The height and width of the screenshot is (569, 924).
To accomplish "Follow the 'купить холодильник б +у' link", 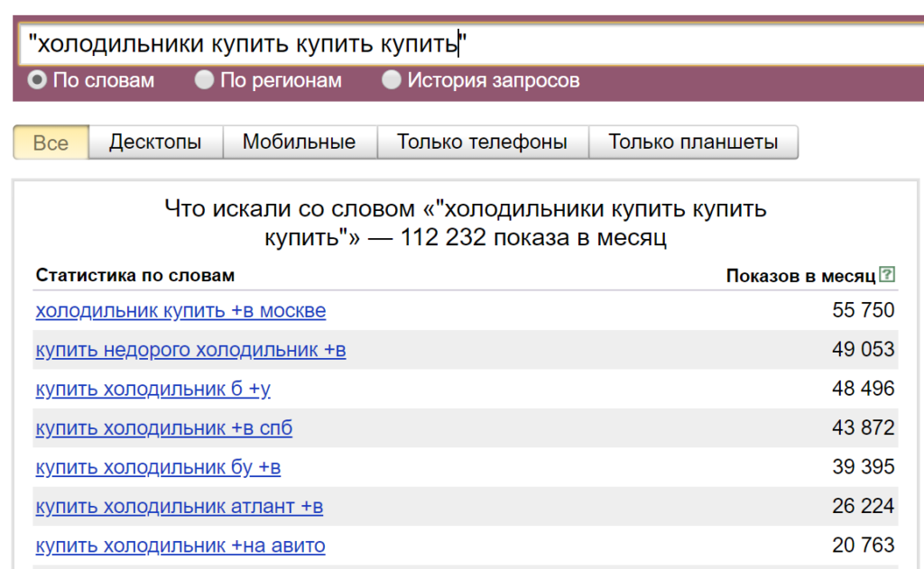I will pos(153,389).
